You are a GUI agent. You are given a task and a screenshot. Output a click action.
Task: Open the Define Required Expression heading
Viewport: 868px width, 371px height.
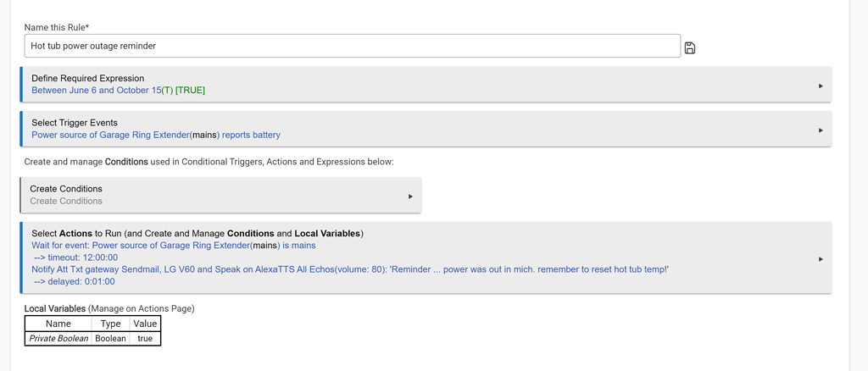coord(88,78)
